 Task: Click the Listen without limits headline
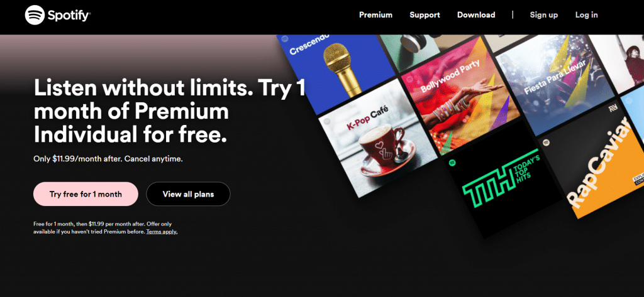(170, 111)
